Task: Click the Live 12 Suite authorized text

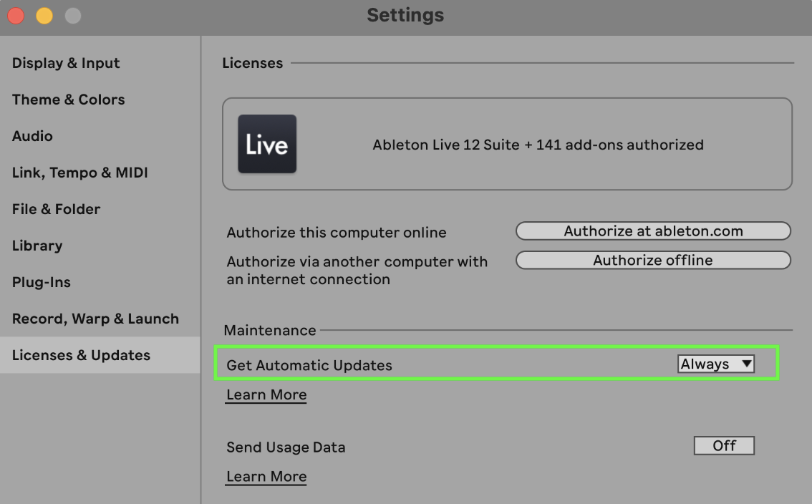Action: [x=538, y=145]
